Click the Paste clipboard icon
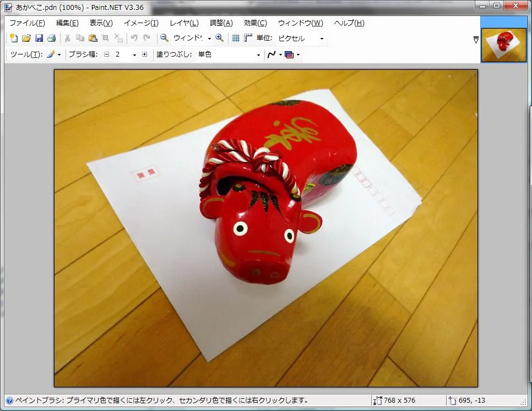 pos(93,38)
